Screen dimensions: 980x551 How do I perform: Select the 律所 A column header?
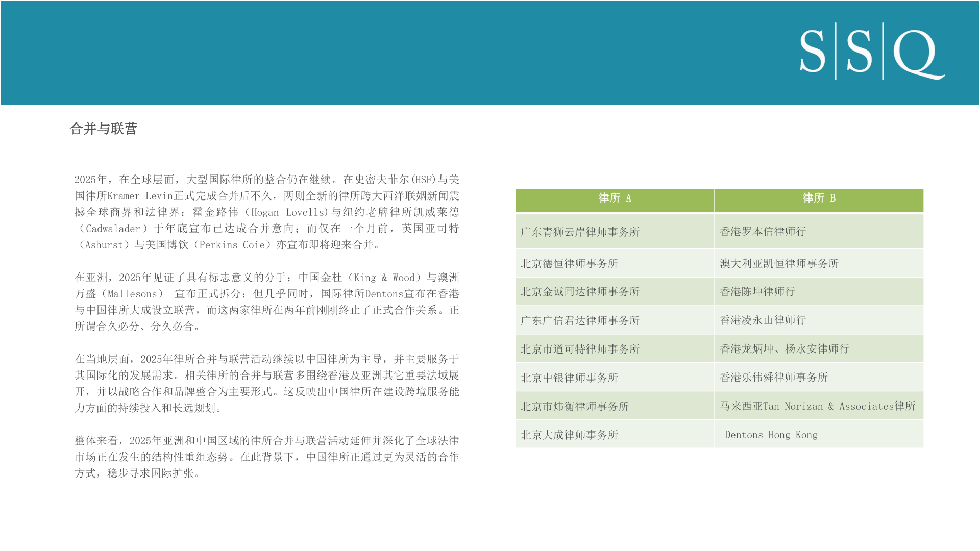[615, 198]
